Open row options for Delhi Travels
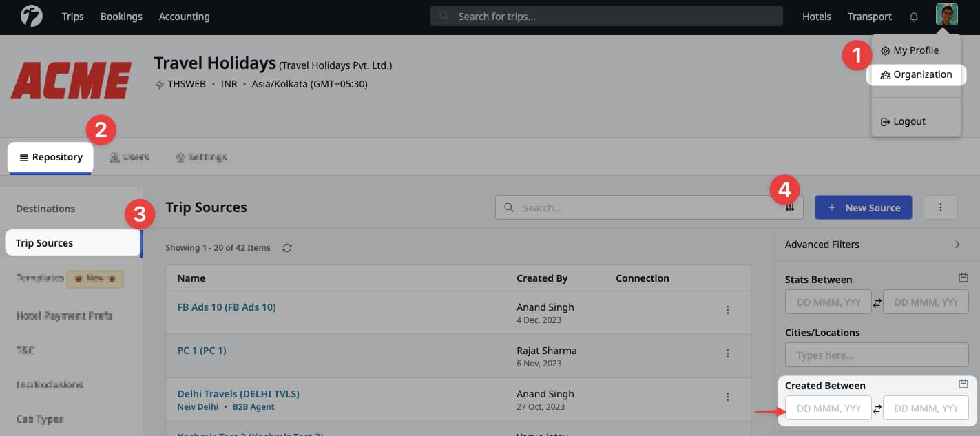 (x=727, y=397)
